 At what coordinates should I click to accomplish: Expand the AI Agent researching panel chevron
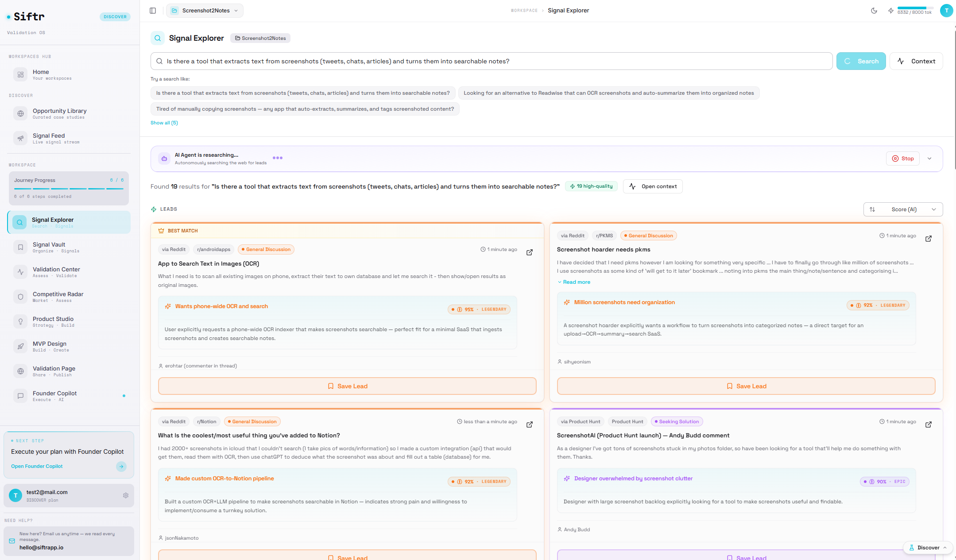929,158
